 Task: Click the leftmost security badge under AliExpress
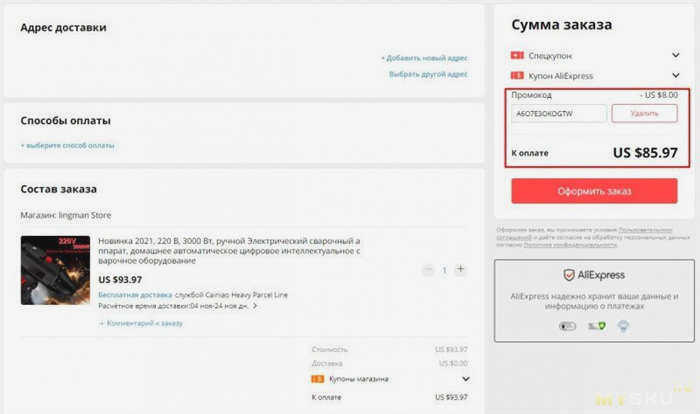point(567,326)
